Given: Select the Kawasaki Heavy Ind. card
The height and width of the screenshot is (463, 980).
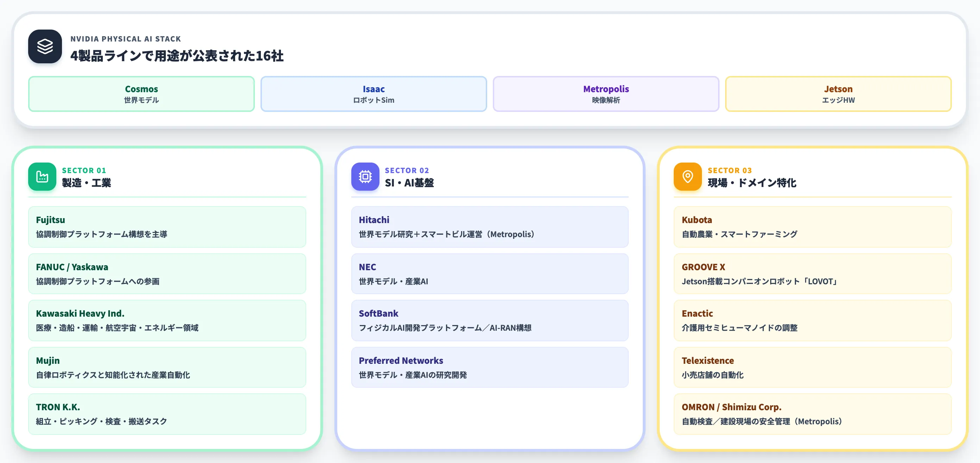Looking at the screenshot, I should 167,321.
